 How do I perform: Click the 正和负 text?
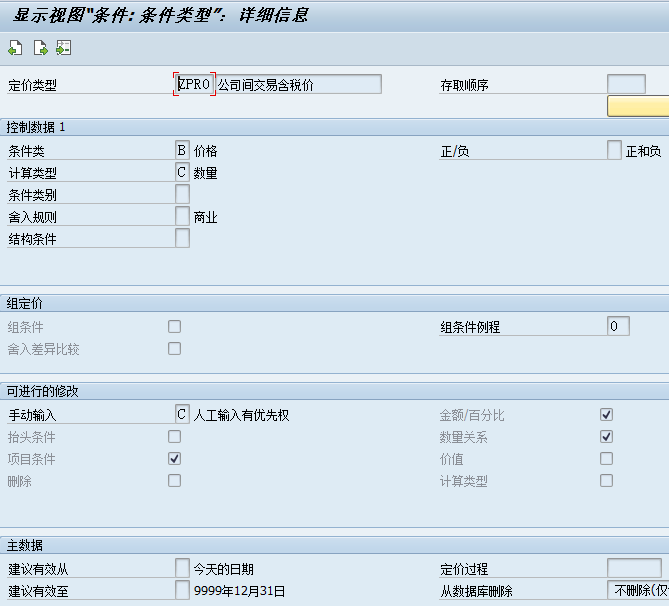point(643,151)
